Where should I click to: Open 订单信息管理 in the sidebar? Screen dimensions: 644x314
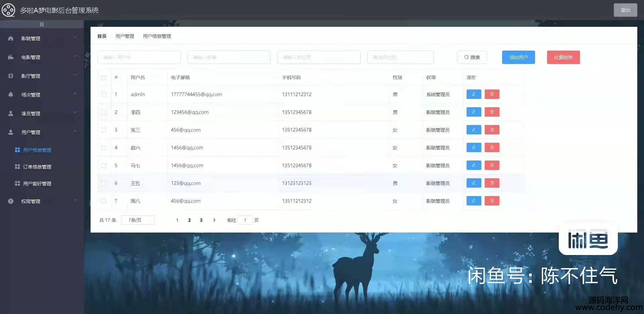point(37,167)
